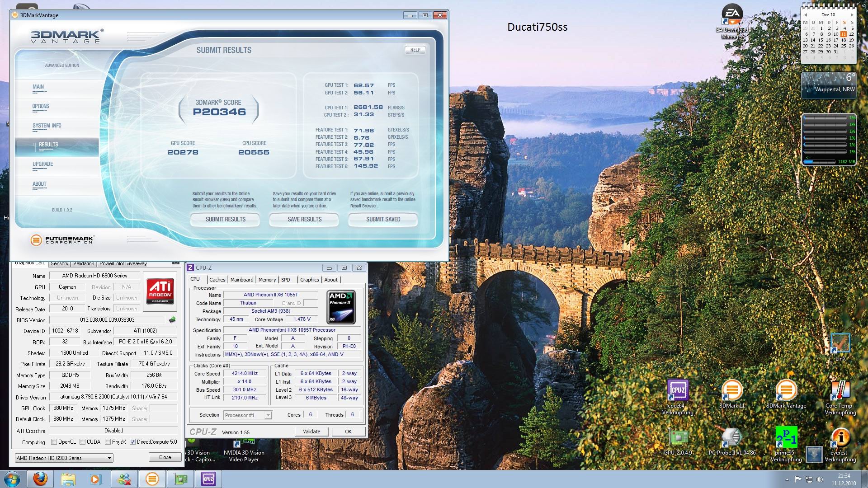Open Firefox from the taskbar
This screenshot has width=868, height=488.
tap(40, 479)
